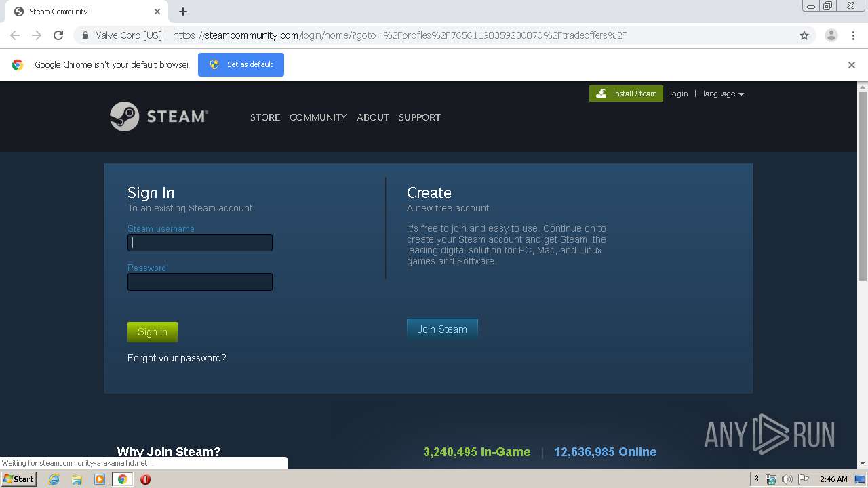Dismiss the default browser notification bar
Screen dimensions: 868x488
click(852, 65)
